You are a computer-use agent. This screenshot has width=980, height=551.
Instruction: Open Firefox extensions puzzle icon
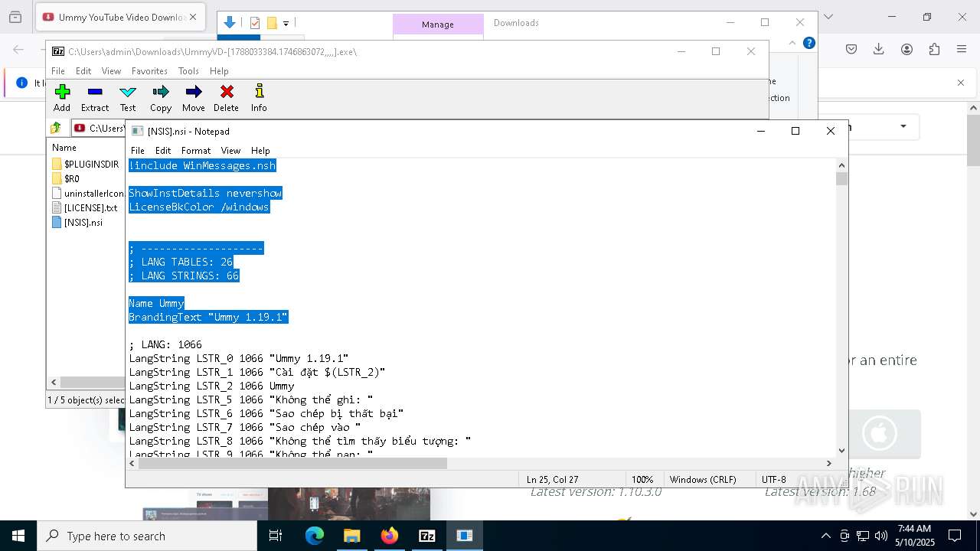[x=934, y=49]
